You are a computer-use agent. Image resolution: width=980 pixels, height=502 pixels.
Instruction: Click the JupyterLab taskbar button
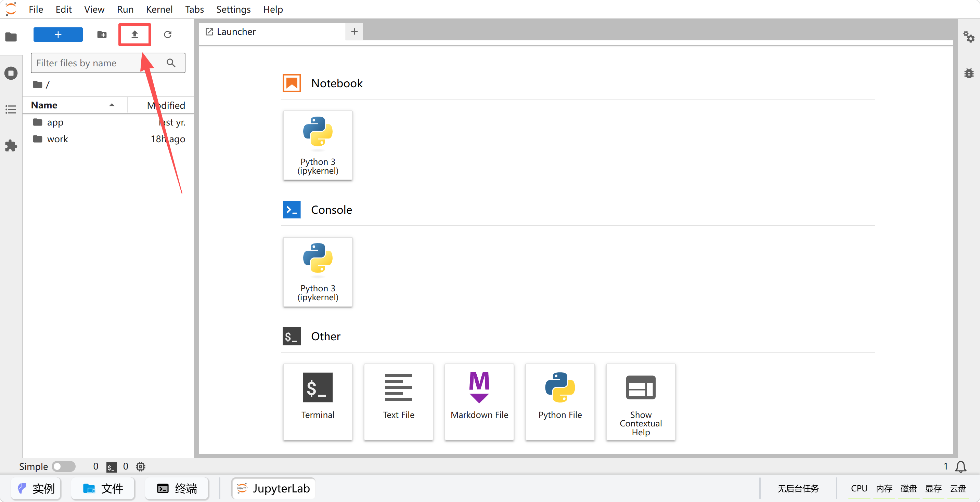tap(273, 488)
